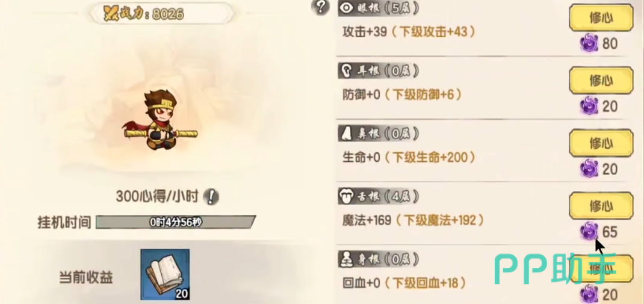Click the eye icon beside 眼根
Viewport: 644px width, 304px height.
click(348, 8)
